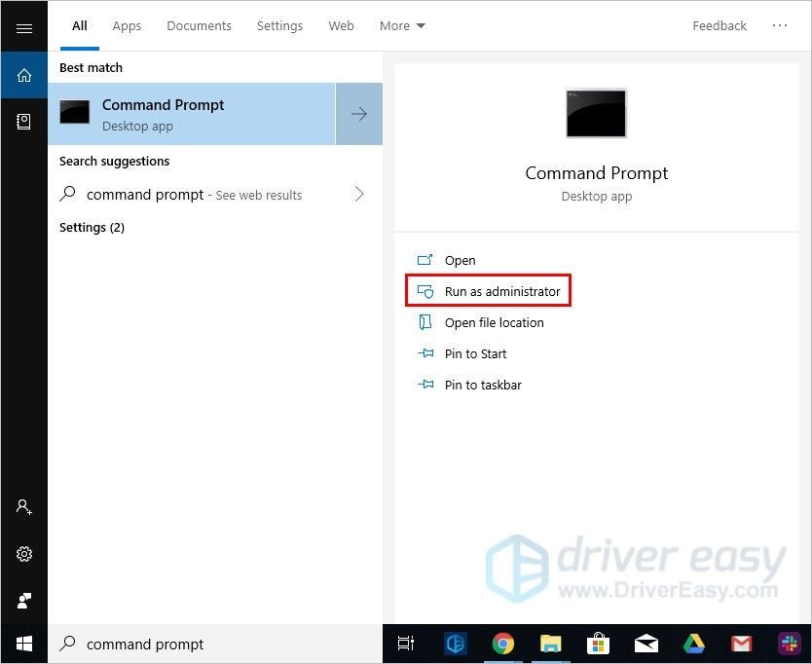This screenshot has height=664, width=812.
Task: Open Google Drive from the taskbar
Action: point(694,644)
